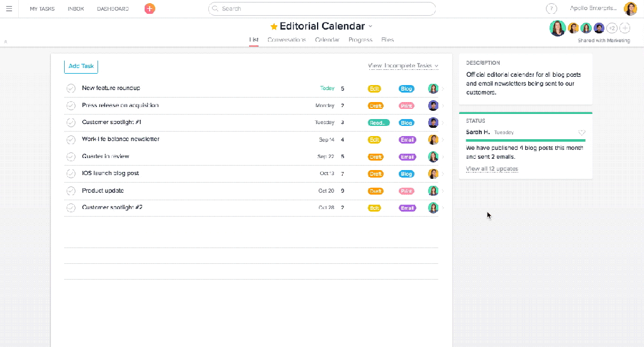644x347 pixels.
Task: Open the help question mark icon
Action: (x=552, y=9)
